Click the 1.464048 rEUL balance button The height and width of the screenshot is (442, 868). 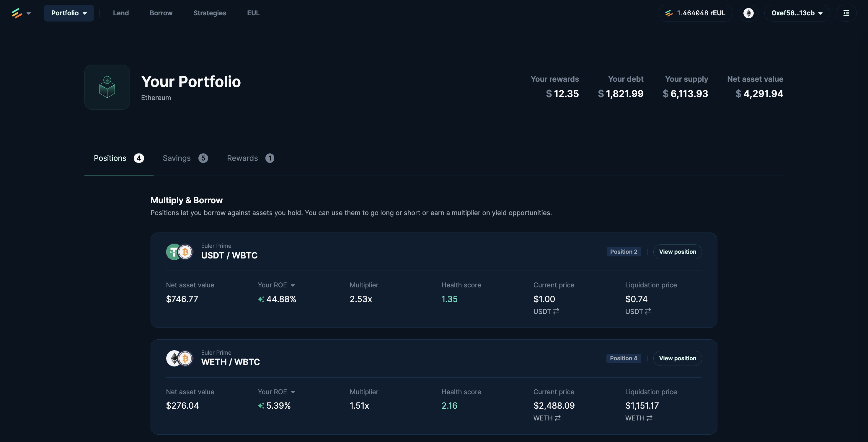tap(695, 13)
